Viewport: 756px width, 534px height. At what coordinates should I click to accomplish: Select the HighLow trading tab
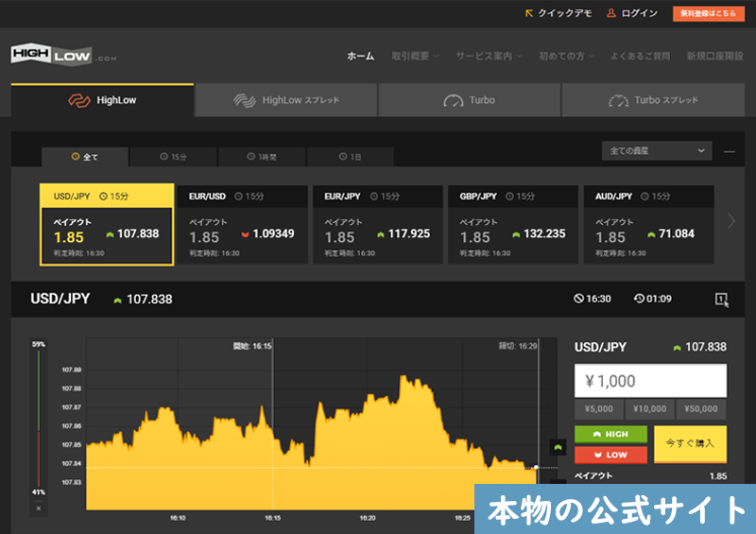tap(102, 100)
